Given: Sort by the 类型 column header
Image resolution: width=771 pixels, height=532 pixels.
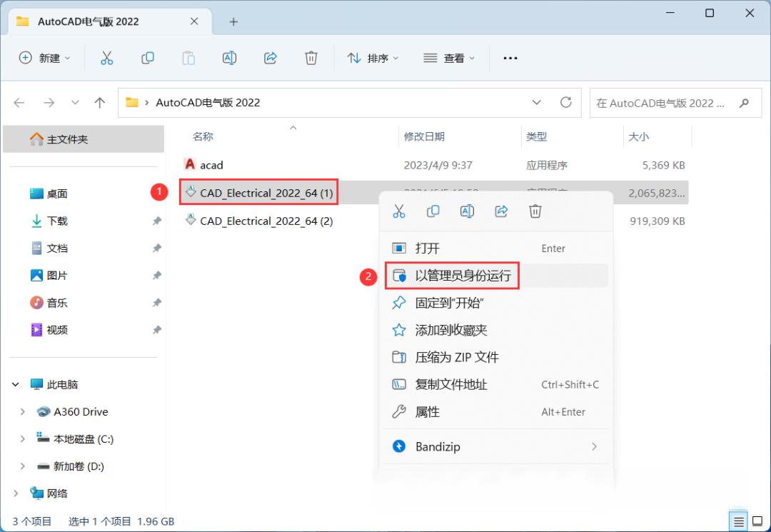Looking at the screenshot, I should point(536,136).
